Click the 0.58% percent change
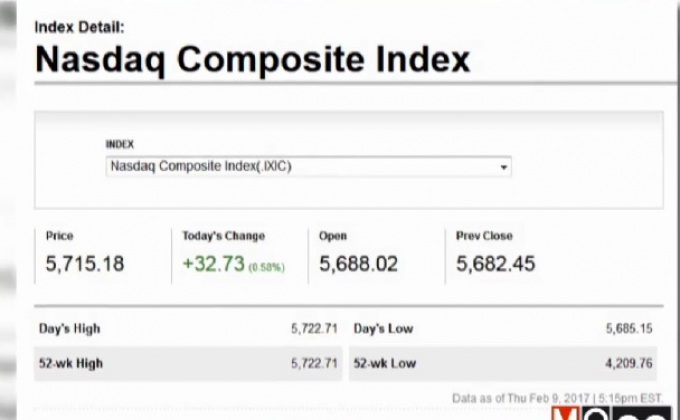 point(268,267)
